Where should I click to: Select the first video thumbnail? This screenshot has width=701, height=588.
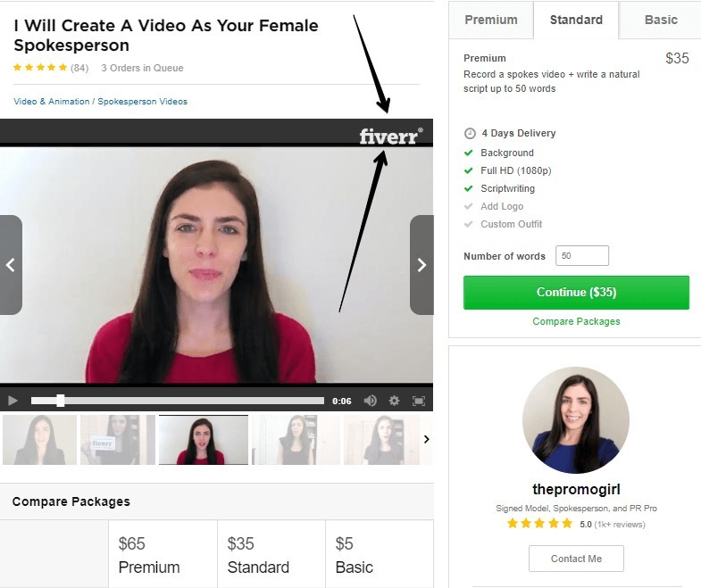pos(40,440)
